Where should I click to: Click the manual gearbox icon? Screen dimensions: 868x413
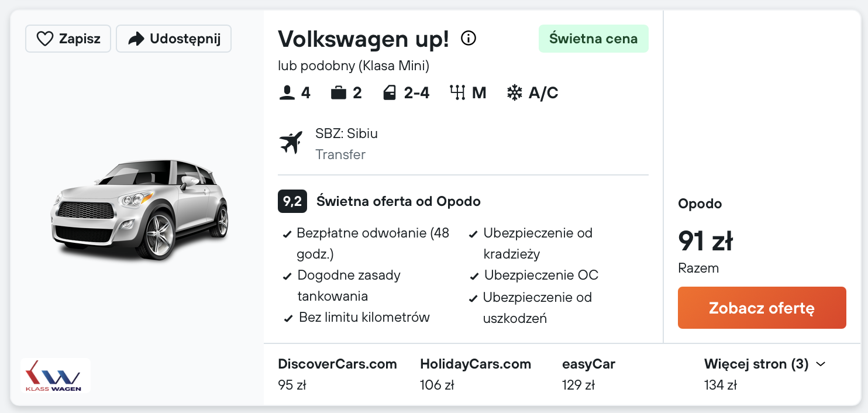coord(457,93)
